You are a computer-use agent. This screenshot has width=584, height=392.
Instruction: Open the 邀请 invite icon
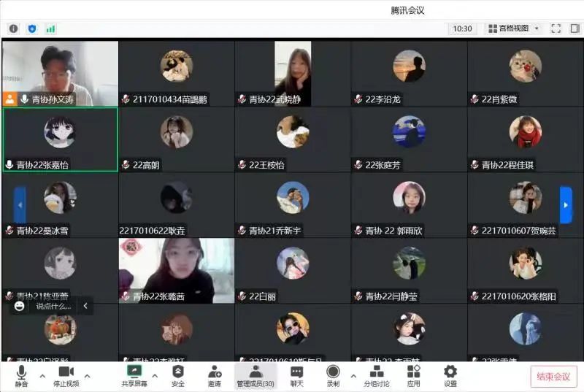[x=214, y=376]
